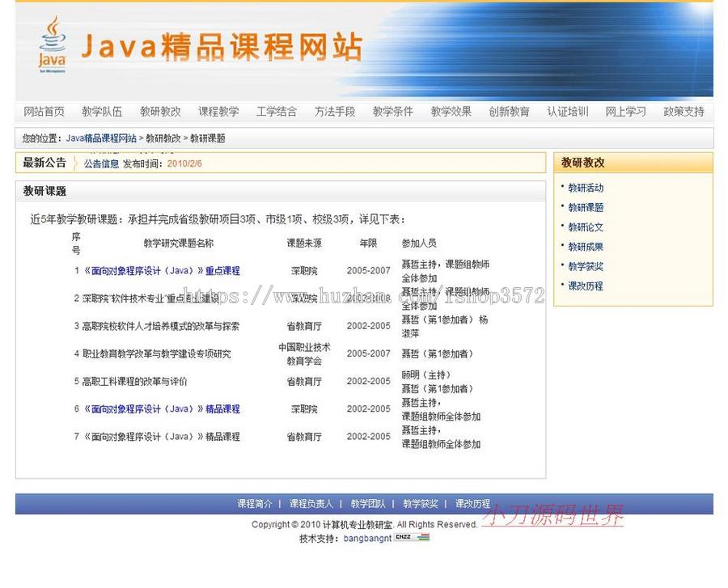
Task: Select 教学队伍 in the top navigation
Action: (101, 112)
